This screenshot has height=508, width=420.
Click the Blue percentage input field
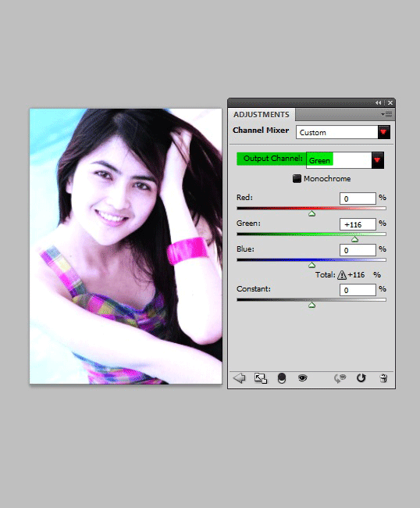coord(358,250)
